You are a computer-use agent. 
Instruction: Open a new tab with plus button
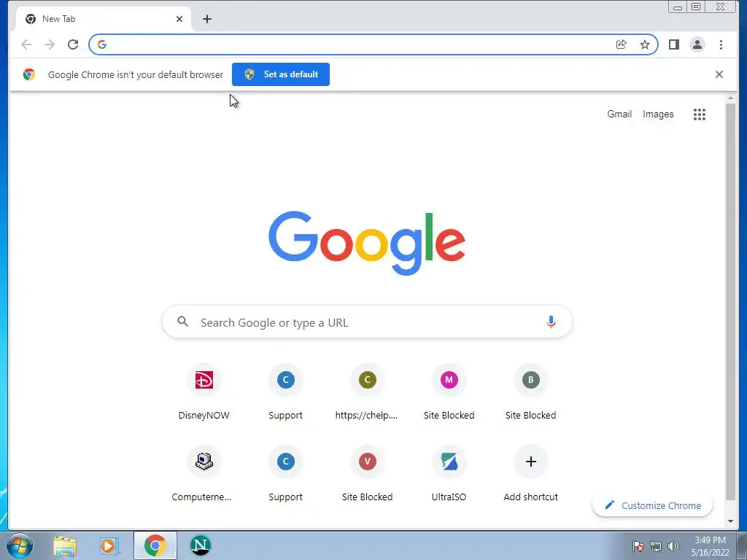pos(206,19)
